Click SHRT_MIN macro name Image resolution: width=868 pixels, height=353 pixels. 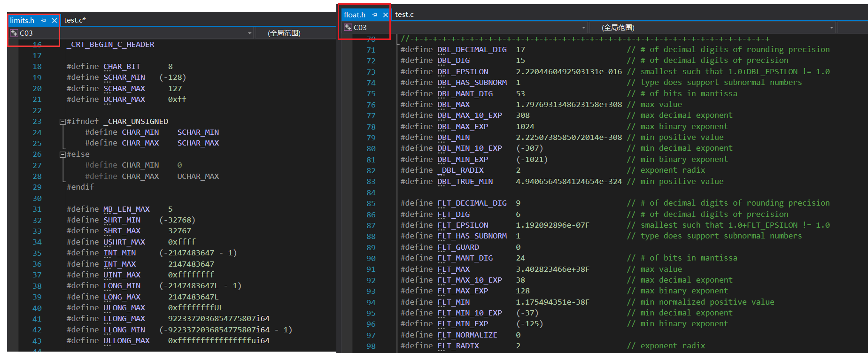coord(122,220)
